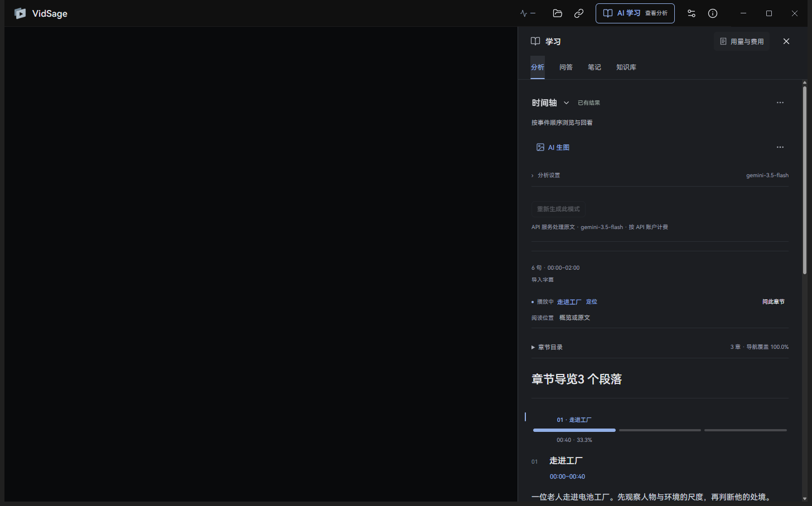
Task: Open the 知识库 tab
Action: [x=626, y=67]
